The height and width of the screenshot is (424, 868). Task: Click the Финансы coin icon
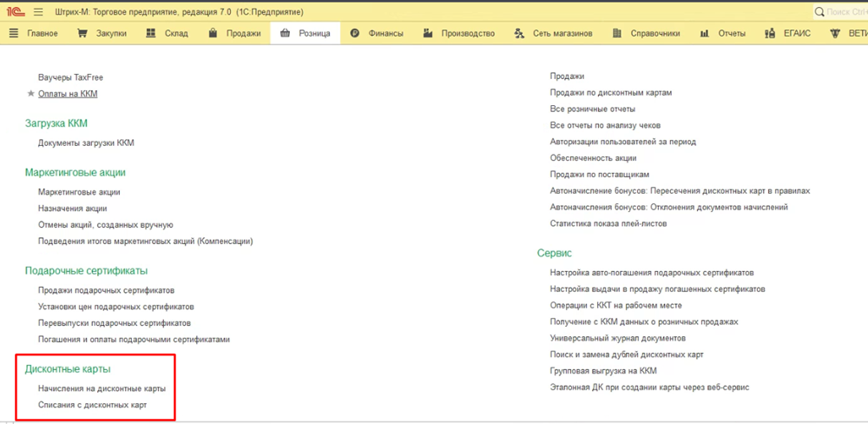click(355, 33)
